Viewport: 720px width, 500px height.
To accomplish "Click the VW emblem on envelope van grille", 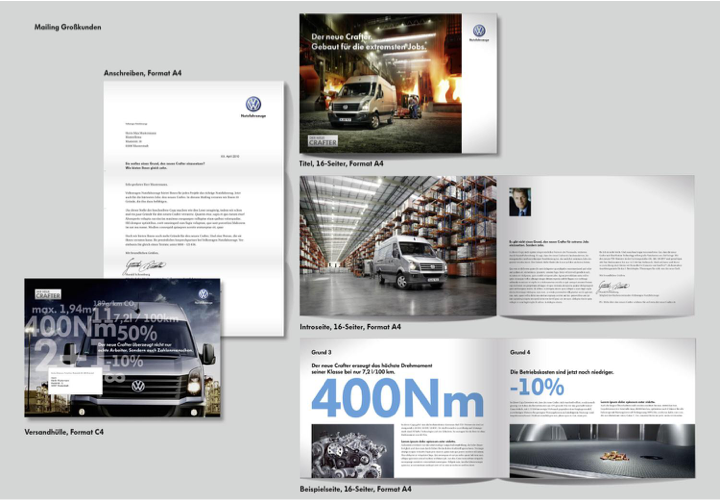I will click(x=138, y=386).
